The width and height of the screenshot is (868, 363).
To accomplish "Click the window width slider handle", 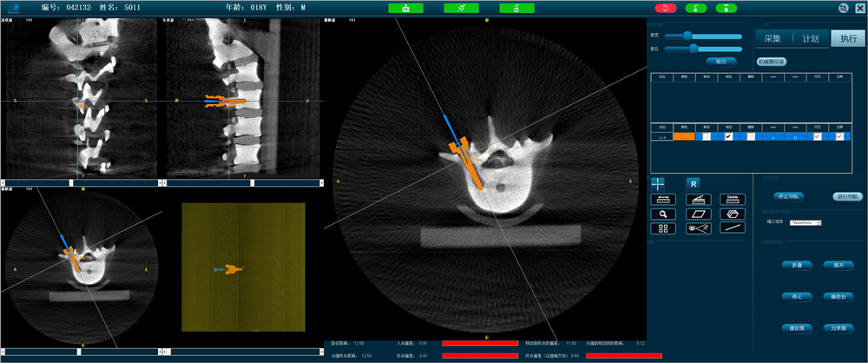I will [x=687, y=36].
